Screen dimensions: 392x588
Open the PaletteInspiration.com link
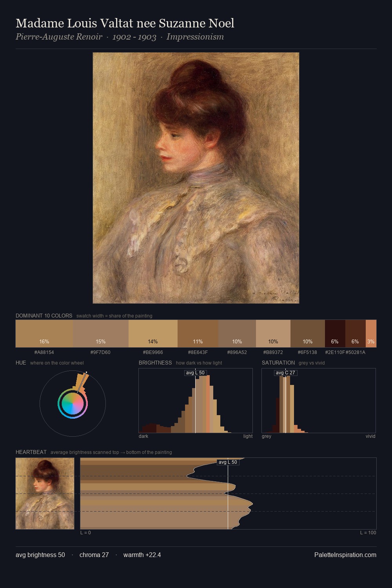(345, 555)
